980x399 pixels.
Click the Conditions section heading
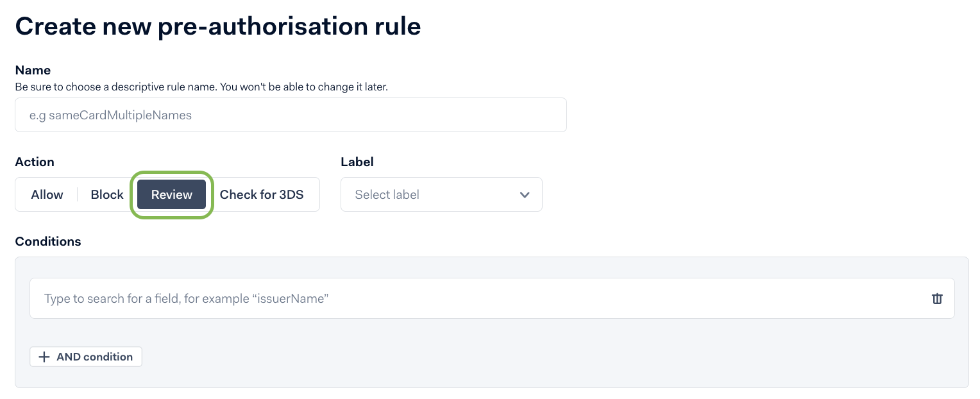coord(48,241)
